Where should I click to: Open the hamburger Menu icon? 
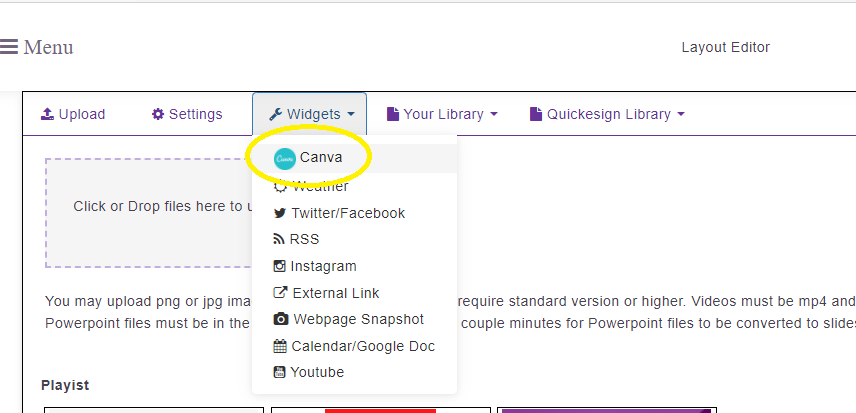(x=9, y=47)
